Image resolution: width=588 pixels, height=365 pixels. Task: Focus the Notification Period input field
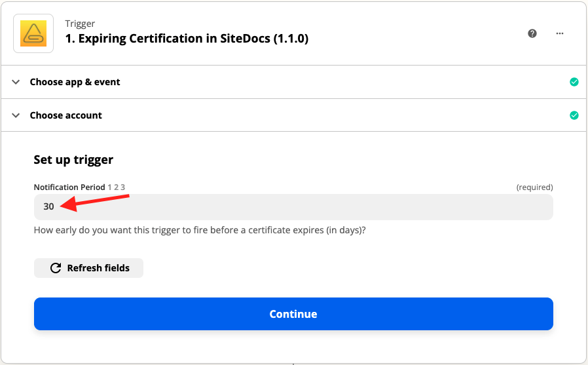[293, 206]
